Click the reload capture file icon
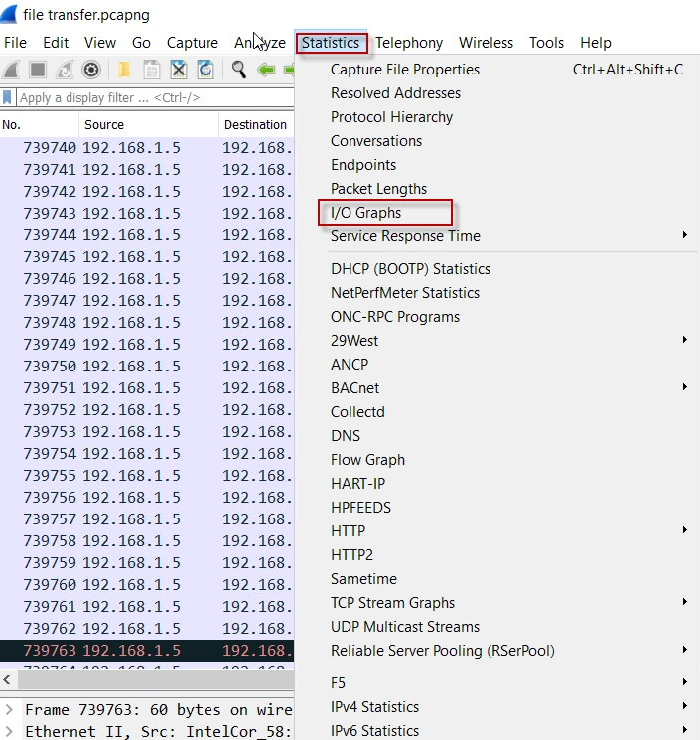 pyautogui.click(x=206, y=70)
